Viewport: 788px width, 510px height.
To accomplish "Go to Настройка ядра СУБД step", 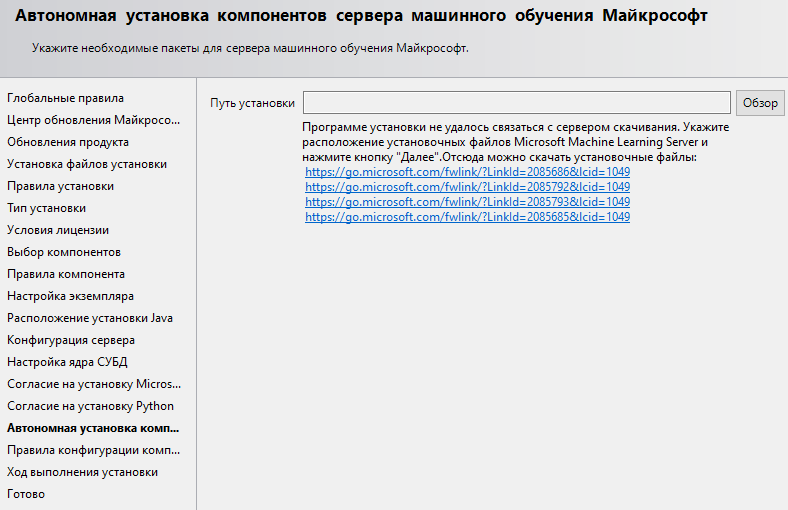I will coord(67,362).
